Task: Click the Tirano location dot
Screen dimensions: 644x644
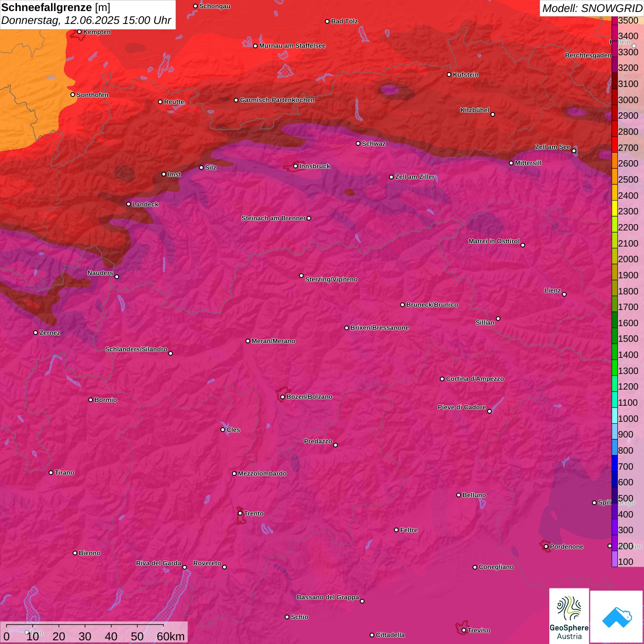Action: pos(51,472)
